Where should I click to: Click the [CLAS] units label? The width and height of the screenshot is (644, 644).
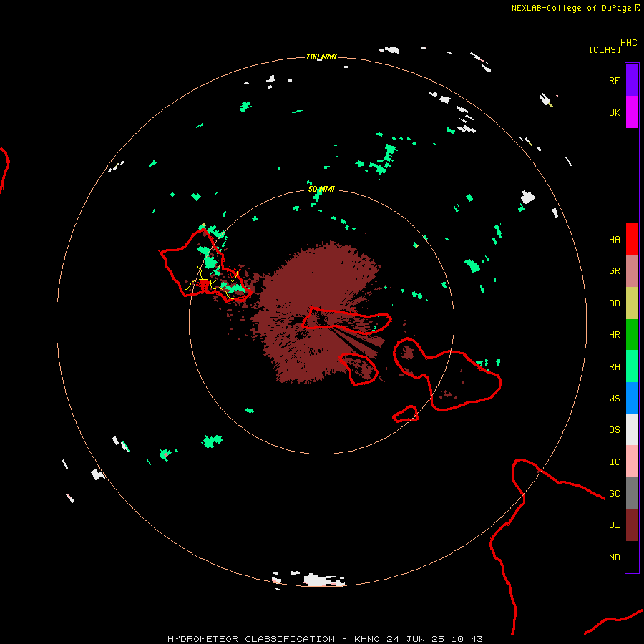[x=605, y=49]
